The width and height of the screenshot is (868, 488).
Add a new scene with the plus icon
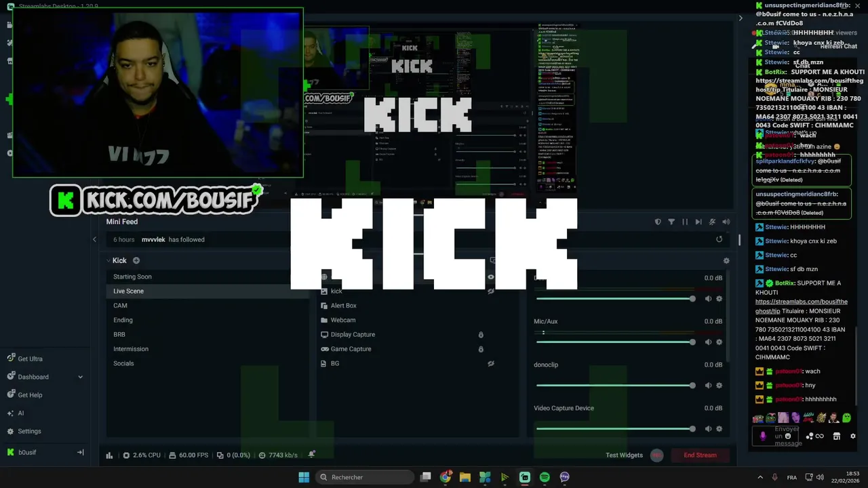[136, 260]
